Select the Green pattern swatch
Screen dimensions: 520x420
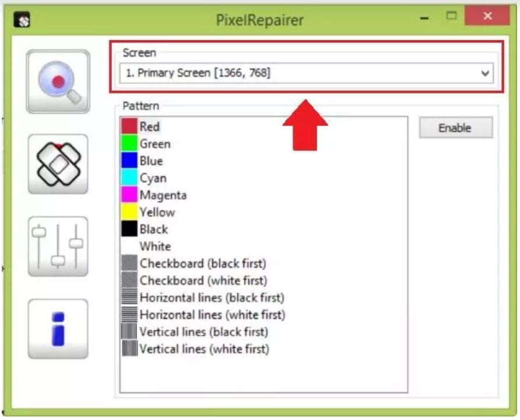pos(129,143)
